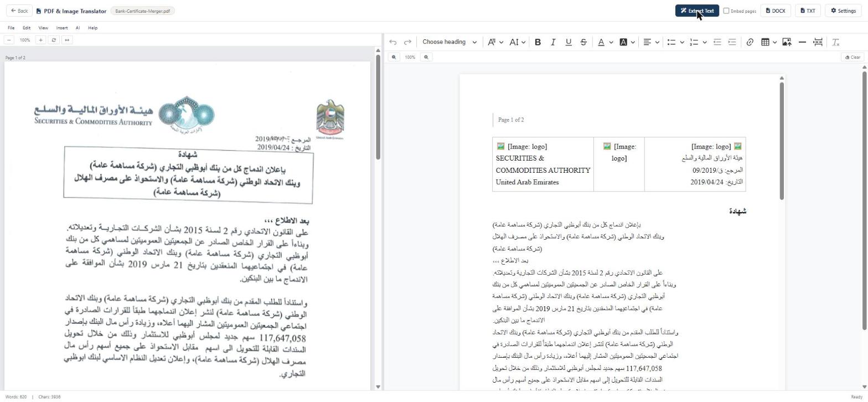The height and width of the screenshot is (402, 868).
Task: Insert a bulleted list
Action: click(x=671, y=42)
